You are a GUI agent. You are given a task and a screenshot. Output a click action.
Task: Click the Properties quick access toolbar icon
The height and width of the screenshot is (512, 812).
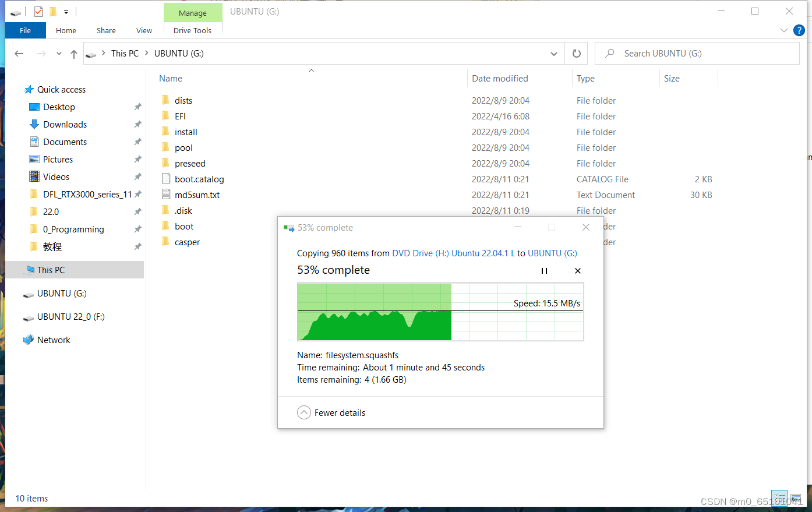coord(38,12)
